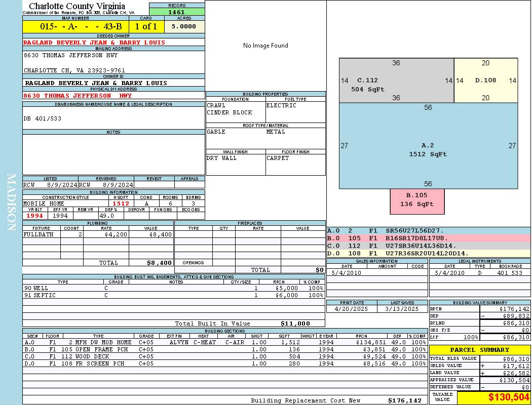Screen dimensions: 532x405
Task: Click the listed date RCW 8/9/2024
Action: tap(50, 185)
